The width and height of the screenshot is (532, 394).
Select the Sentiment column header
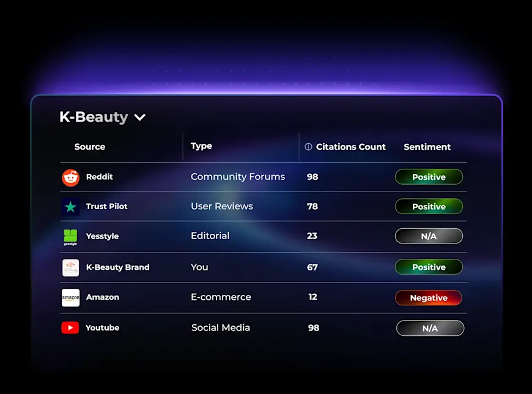point(427,147)
